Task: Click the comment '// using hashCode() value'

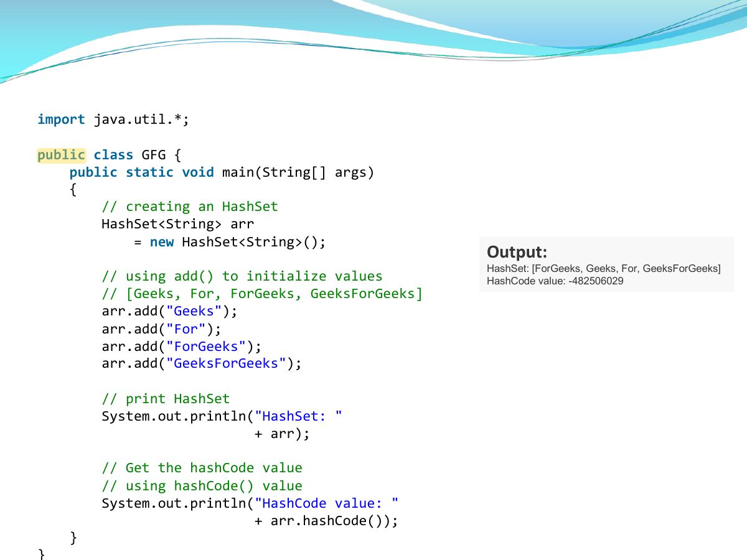Action: click(202, 486)
